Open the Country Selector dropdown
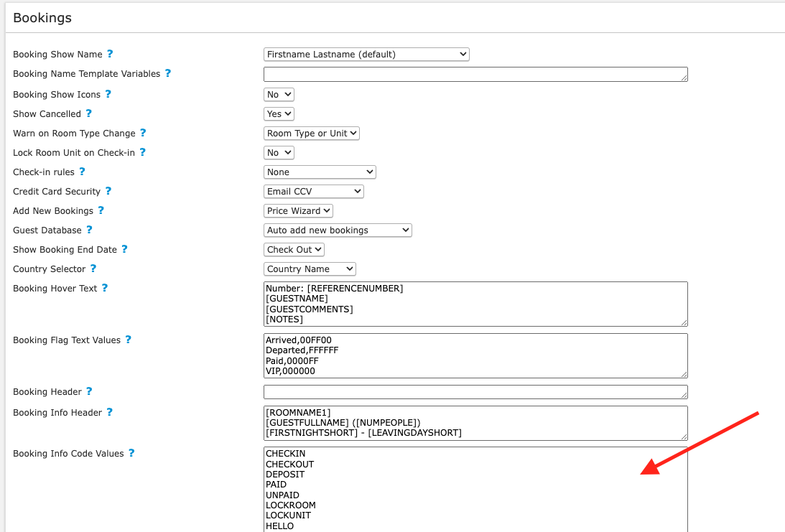The width and height of the screenshot is (785, 532). 310,269
